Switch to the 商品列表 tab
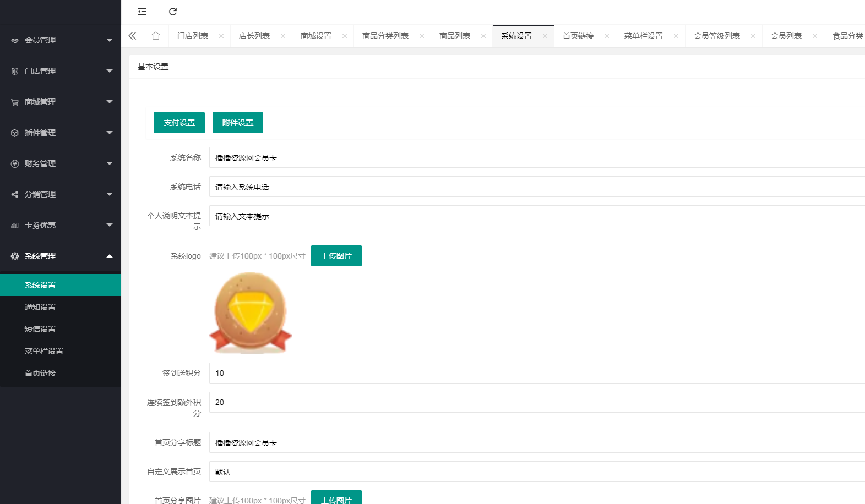The width and height of the screenshot is (865, 504). click(455, 36)
